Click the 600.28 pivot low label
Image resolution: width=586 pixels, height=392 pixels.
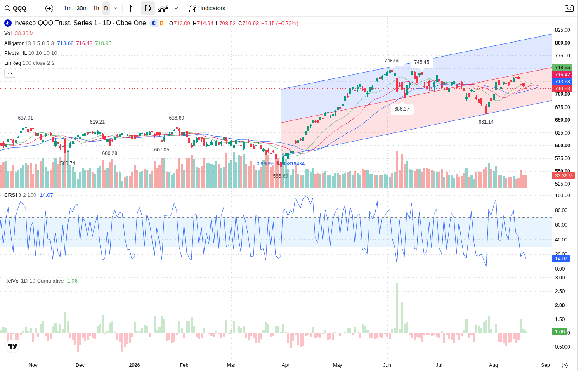click(x=109, y=153)
